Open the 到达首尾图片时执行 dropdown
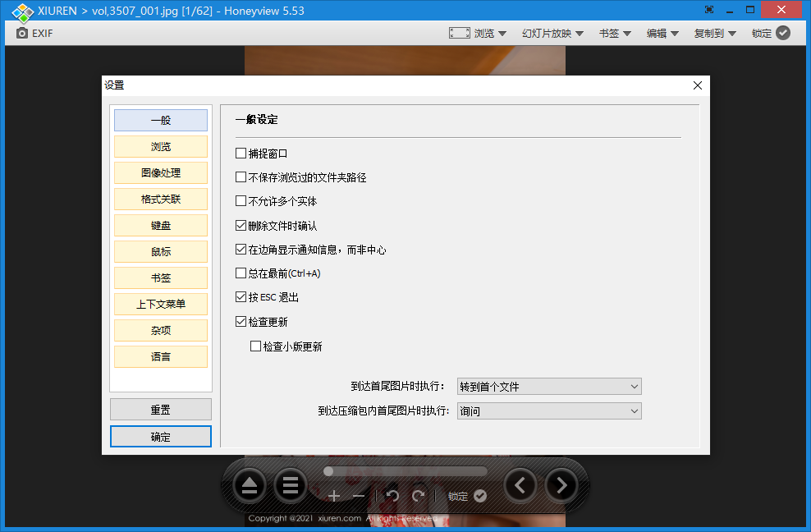This screenshot has width=811, height=532. [548, 386]
